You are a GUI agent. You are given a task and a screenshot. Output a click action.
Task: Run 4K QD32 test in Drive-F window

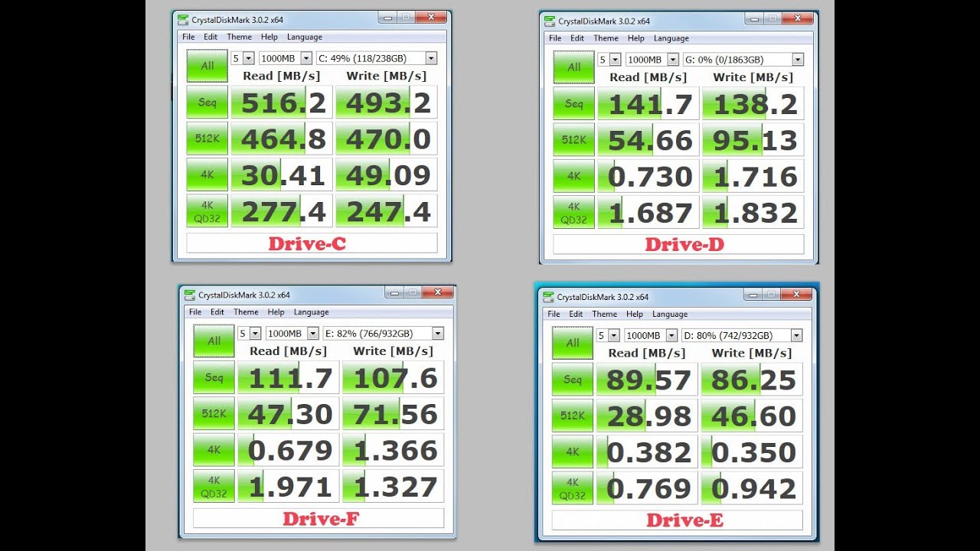point(214,487)
